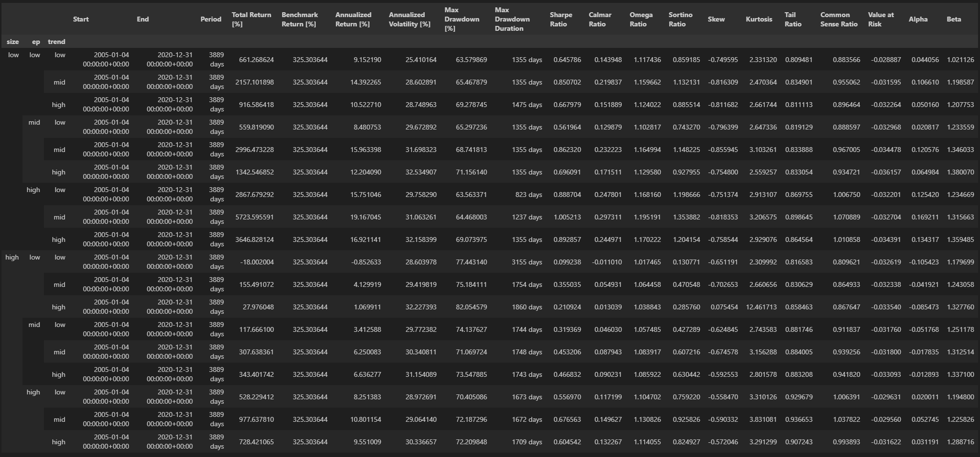Select the Max Drawdown Duration column header
Image resolution: width=980 pixels, height=457 pixels.
point(512,19)
